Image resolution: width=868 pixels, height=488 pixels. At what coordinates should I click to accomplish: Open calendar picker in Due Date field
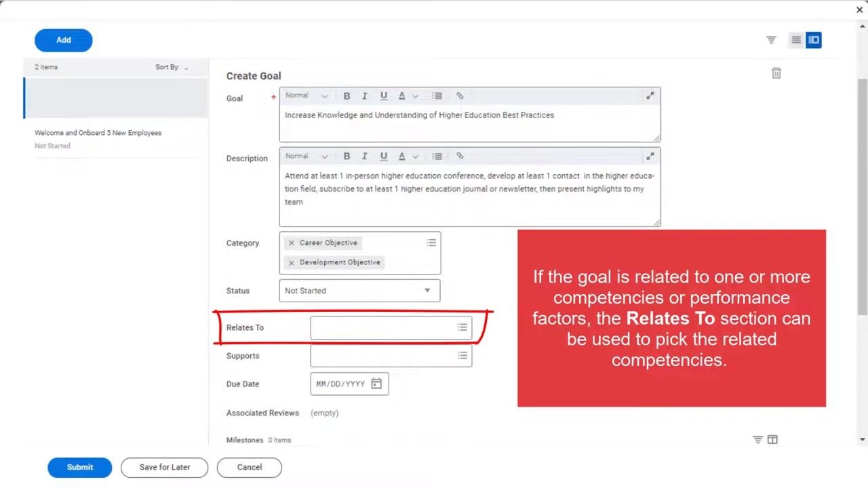click(376, 384)
